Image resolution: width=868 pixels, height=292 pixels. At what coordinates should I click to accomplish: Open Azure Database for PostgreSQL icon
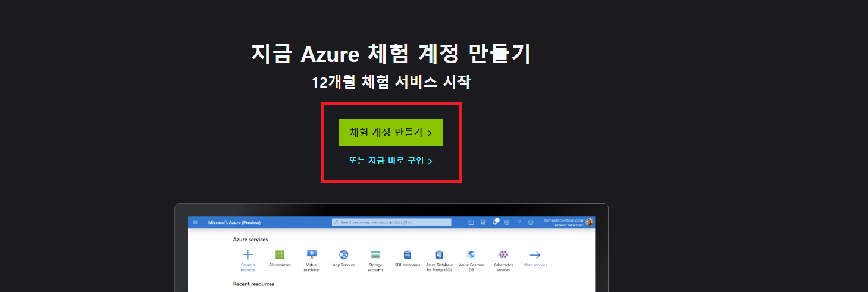(x=439, y=254)
